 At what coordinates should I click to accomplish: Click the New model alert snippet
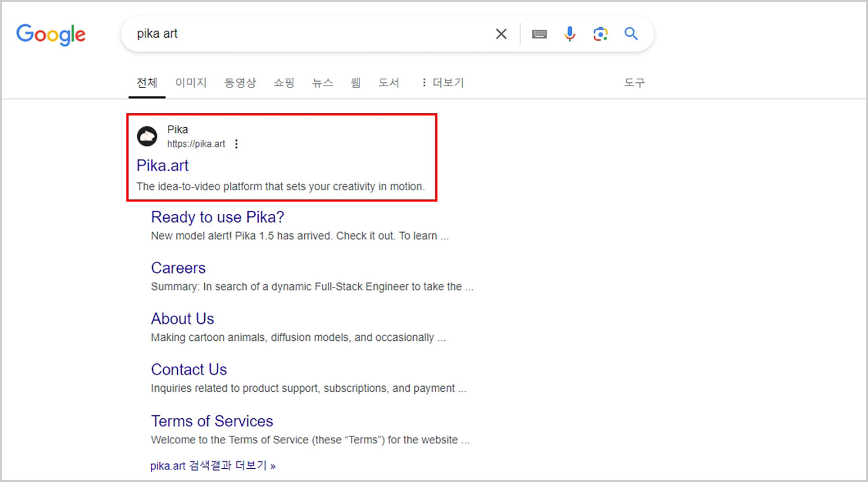[300, 236]
